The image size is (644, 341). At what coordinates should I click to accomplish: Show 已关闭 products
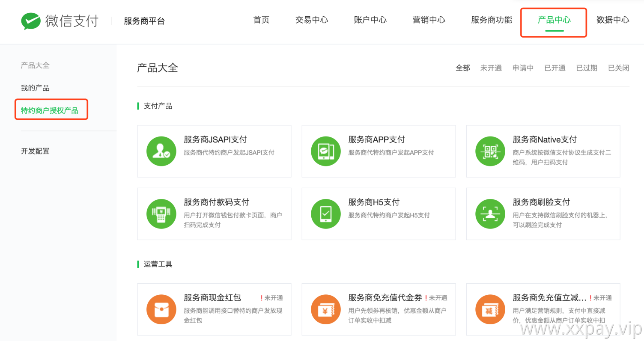[619, 68]
